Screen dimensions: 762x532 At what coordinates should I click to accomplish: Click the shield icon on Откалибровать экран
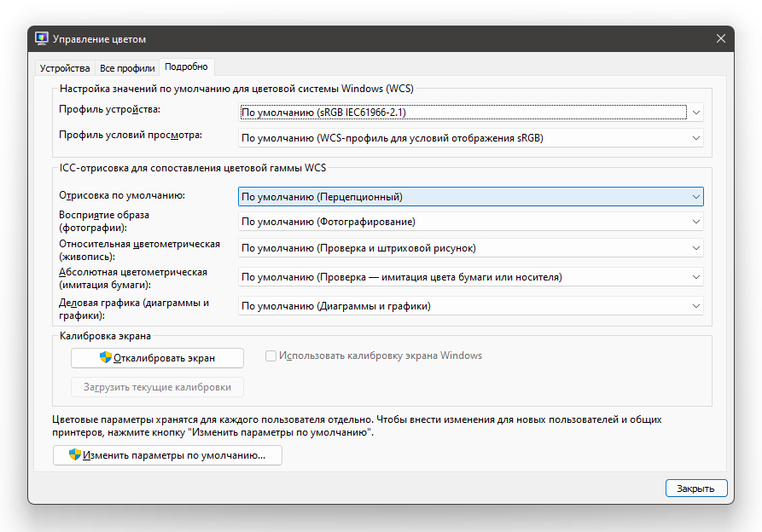pos(106,357)
